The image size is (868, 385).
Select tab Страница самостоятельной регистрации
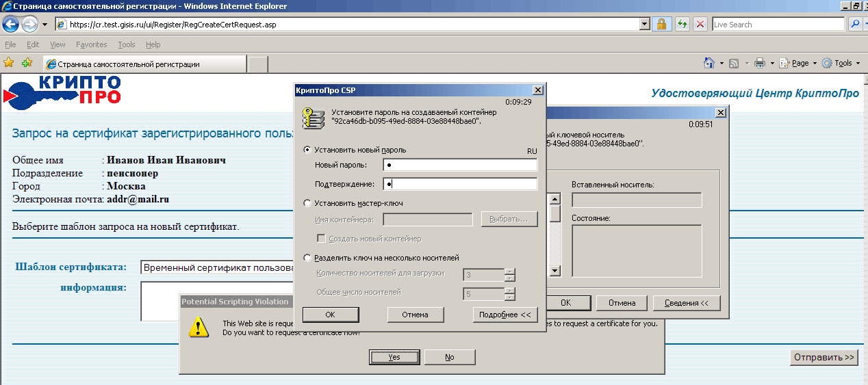click(x=144, y=64)
